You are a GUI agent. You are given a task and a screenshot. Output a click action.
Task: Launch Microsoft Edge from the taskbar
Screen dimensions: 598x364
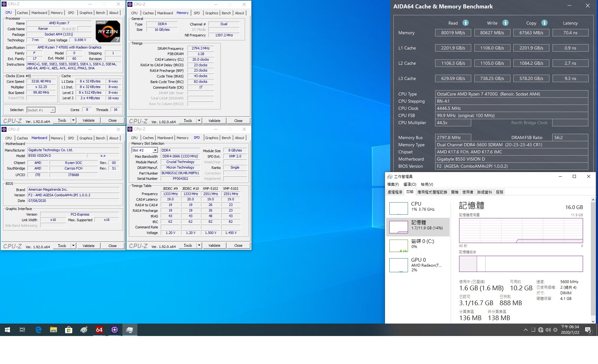[38, 330]
